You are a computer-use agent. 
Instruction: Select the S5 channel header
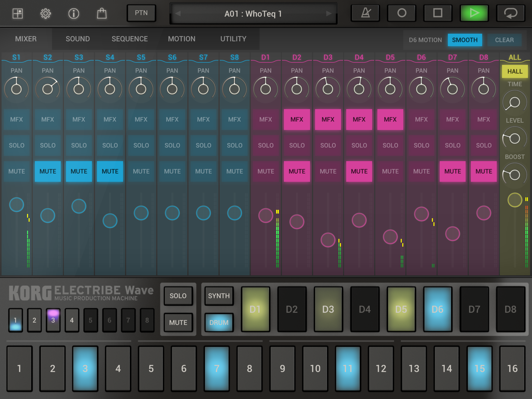141,57
